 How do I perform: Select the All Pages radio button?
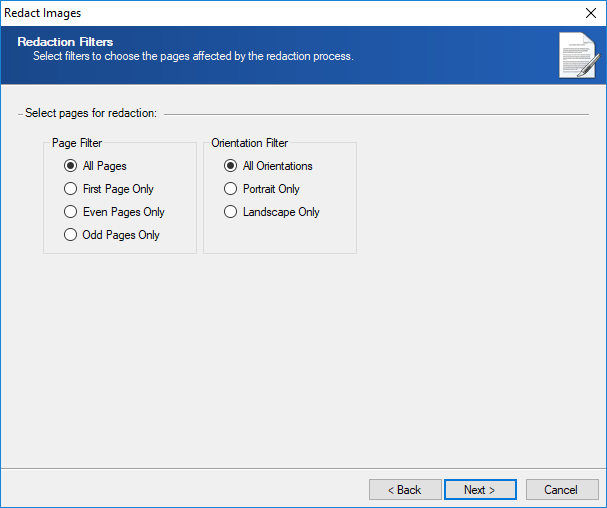tap(70, 166)
